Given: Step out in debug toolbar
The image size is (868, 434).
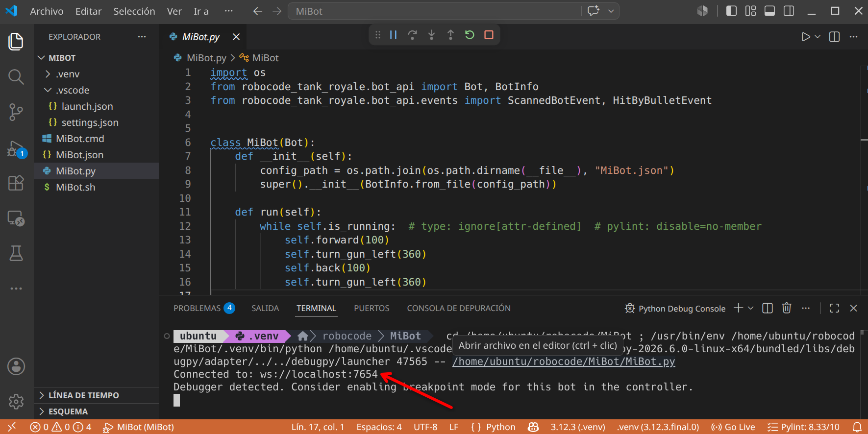Looking at the screenshot, I should (450, 35).
